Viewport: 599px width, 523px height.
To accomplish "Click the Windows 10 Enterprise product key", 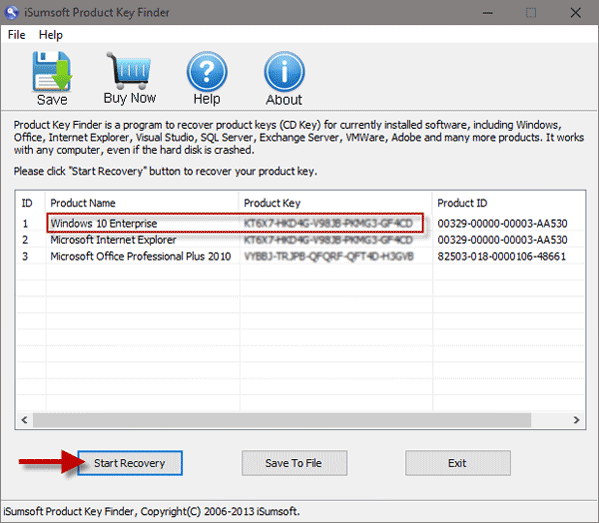I will pyautogui.click(x=328, y=223).
